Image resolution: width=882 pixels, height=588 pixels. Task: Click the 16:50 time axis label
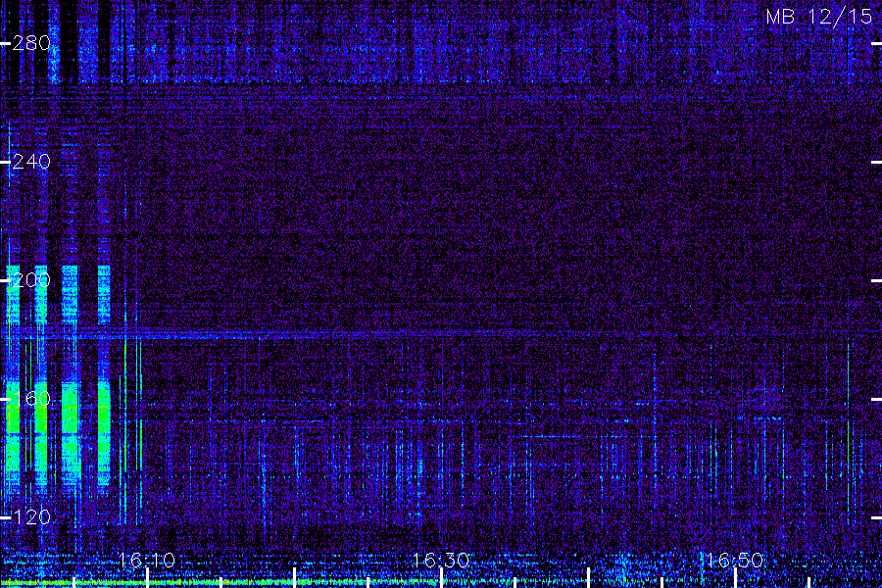(735, 561)
